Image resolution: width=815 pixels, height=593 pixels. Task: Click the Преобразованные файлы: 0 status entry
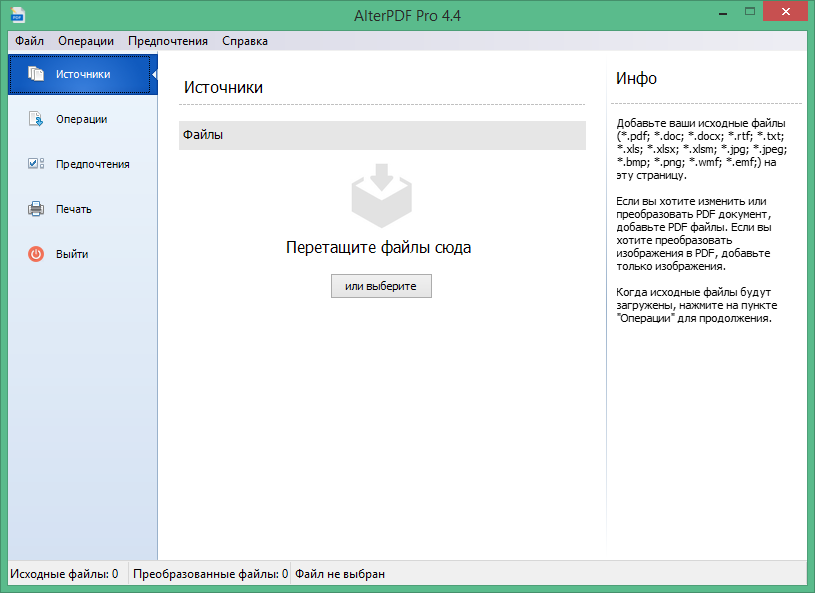coord(211,574)
